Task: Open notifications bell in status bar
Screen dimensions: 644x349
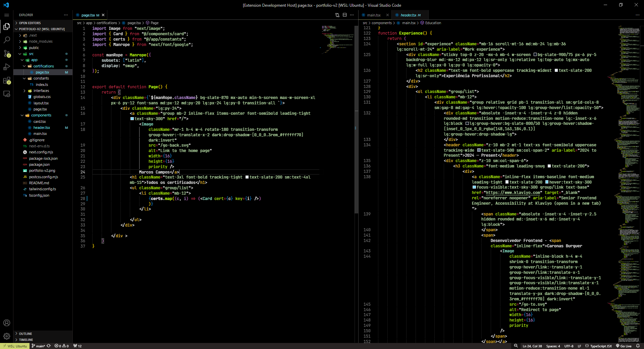Action: 638,346
